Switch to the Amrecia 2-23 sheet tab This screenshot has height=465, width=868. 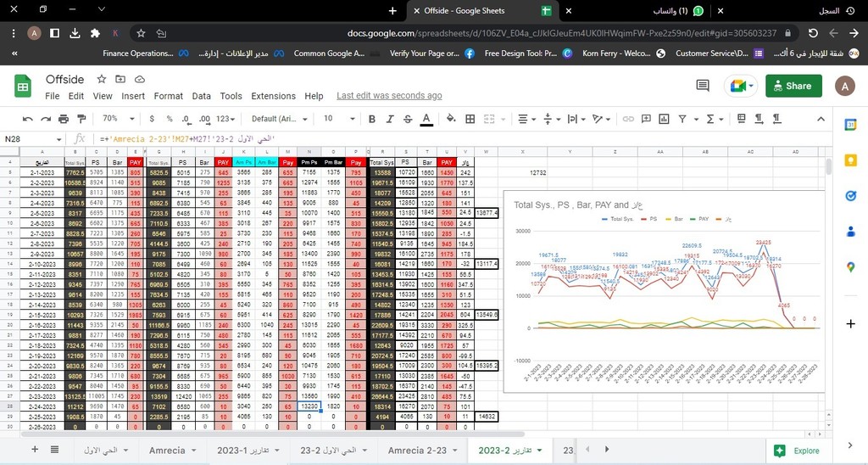coord(424,451)
